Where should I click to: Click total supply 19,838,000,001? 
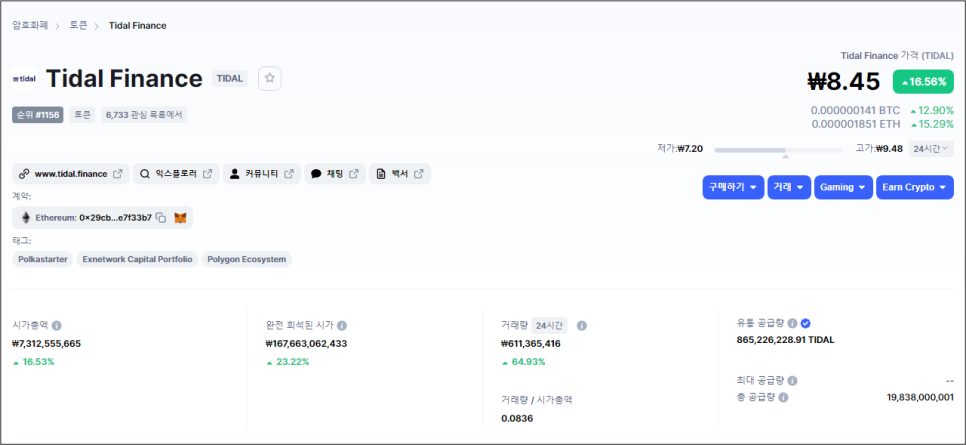(x=920, y=398)
